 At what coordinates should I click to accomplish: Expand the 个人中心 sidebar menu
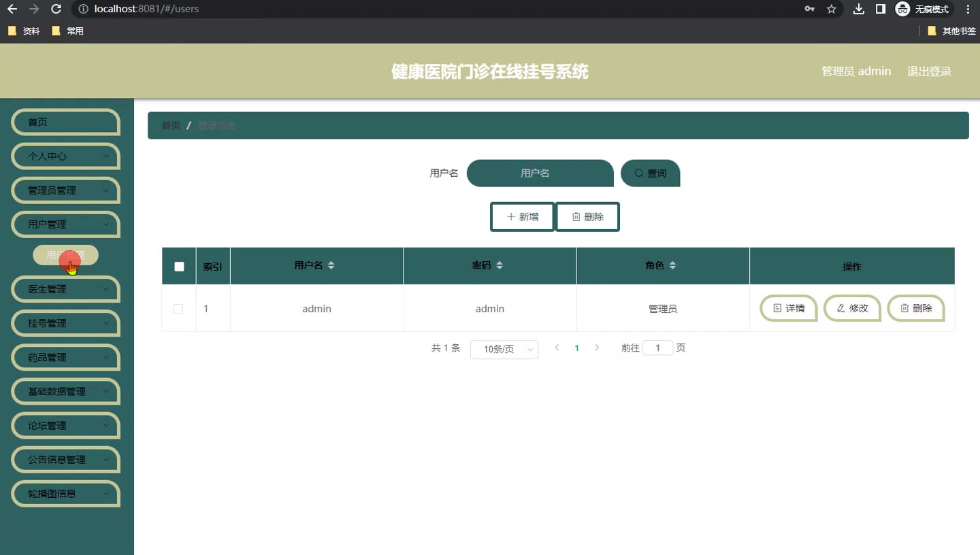(x=66, y=156)
